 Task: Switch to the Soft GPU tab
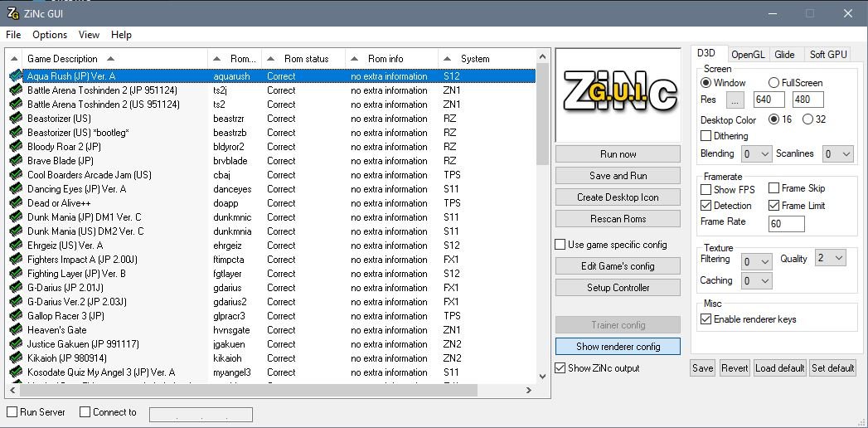(828, 54)
